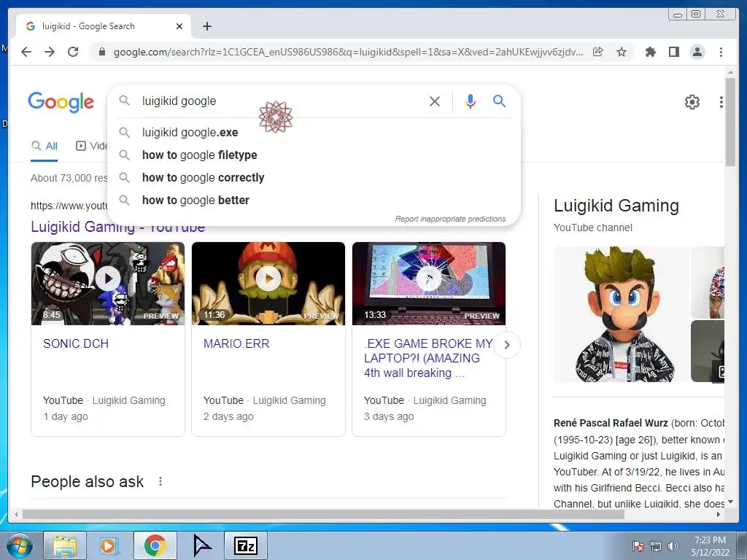
Task: Select suggestion luigikid google.exe
Action: point(314,133)
